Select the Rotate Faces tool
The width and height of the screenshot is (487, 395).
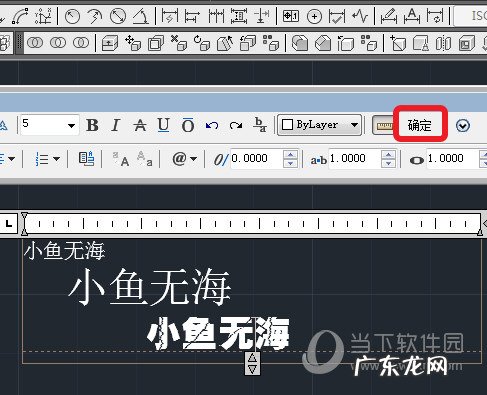pyautogui.click(x=202, y=43)
